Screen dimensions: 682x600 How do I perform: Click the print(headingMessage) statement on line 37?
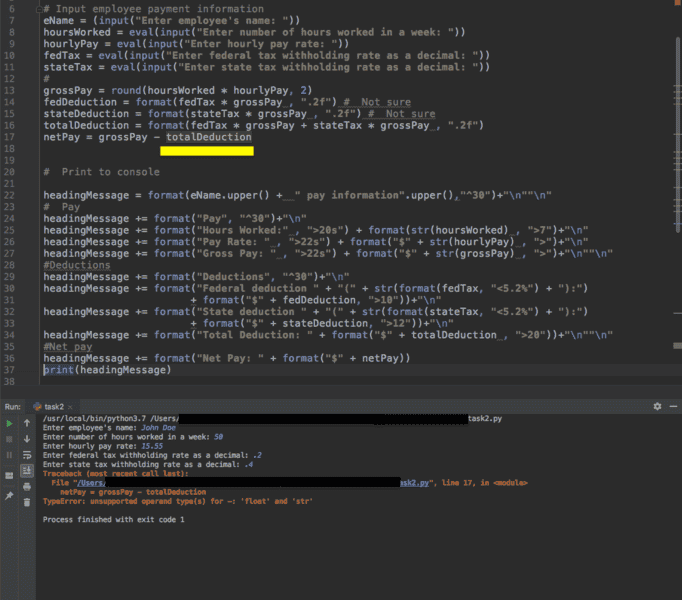tap(107, 369)
